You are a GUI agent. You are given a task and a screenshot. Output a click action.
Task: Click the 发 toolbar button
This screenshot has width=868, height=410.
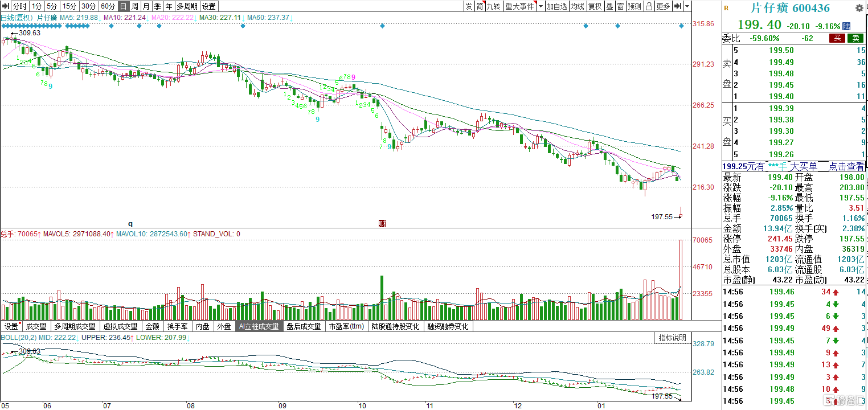468,6
